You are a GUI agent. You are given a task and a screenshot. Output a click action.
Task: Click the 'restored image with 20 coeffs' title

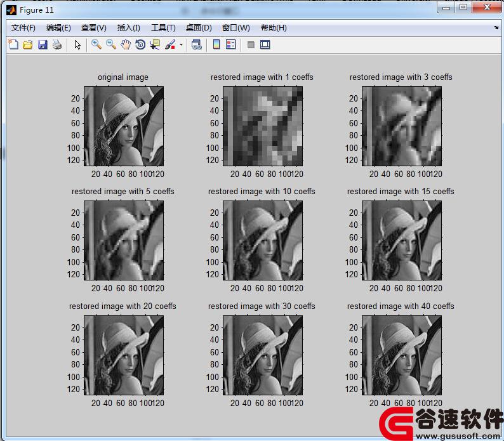coord(123,306)
